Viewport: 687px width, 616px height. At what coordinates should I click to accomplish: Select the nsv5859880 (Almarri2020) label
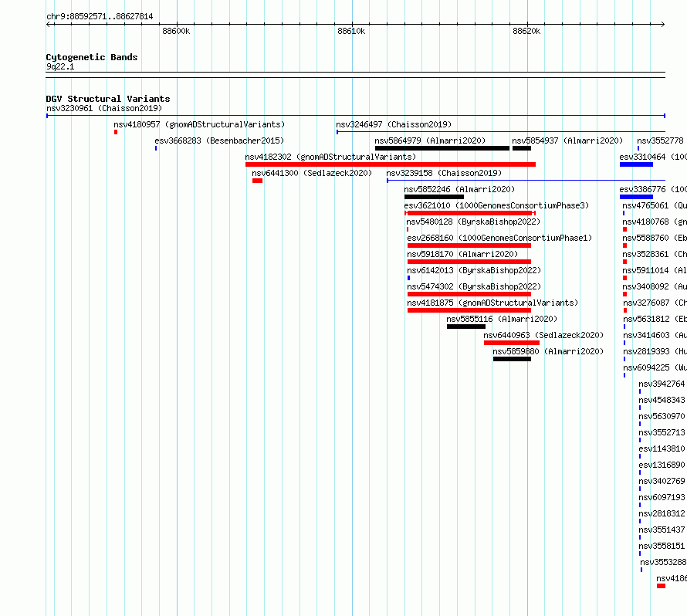tap(548, 351)
